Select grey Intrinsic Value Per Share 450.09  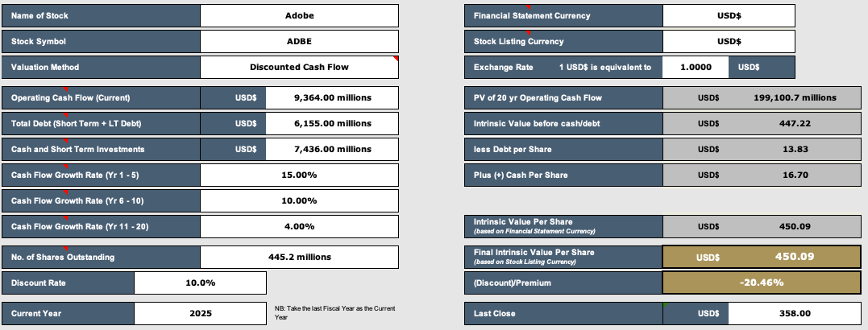pyautogui.click(x=795, y=227)
